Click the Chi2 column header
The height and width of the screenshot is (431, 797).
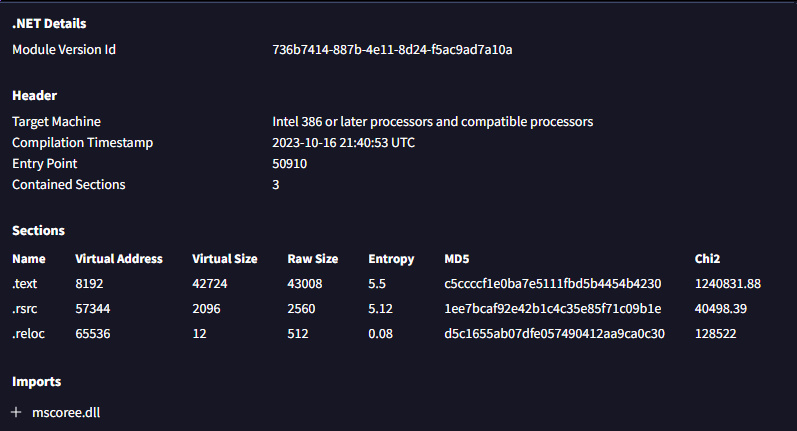point(708,259)
